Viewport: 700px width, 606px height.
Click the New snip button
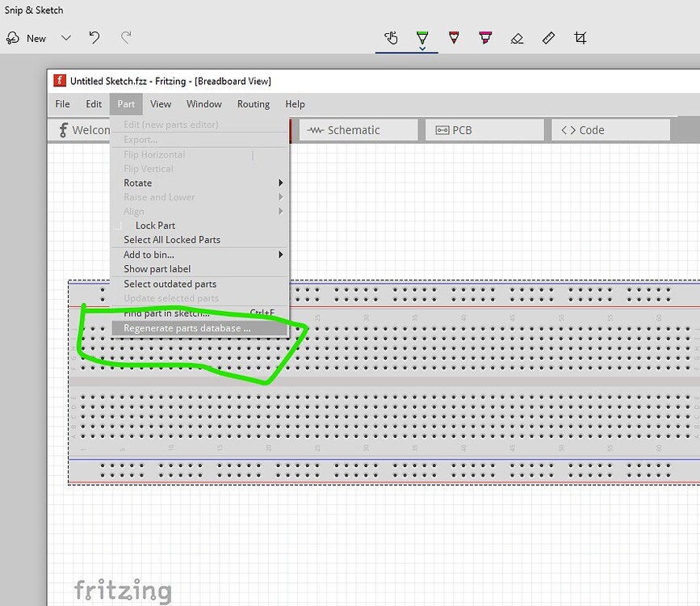point(26,39)
